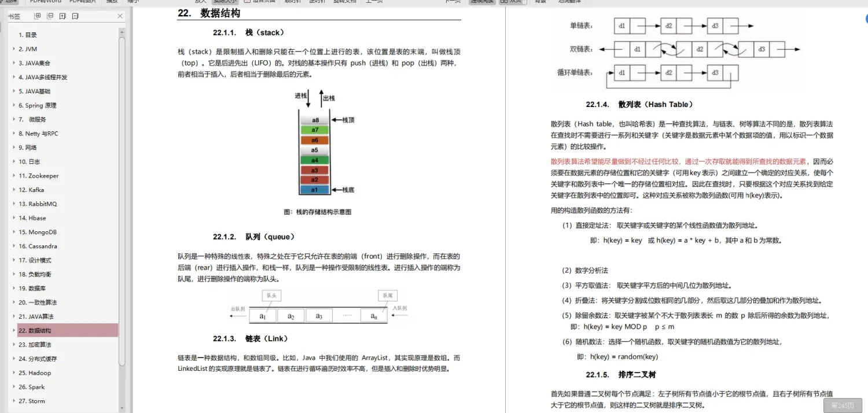This screenshot has width=868, height=413.
Task: Click the 队尾 label in the queue diagram
Action: pos(388,295)
